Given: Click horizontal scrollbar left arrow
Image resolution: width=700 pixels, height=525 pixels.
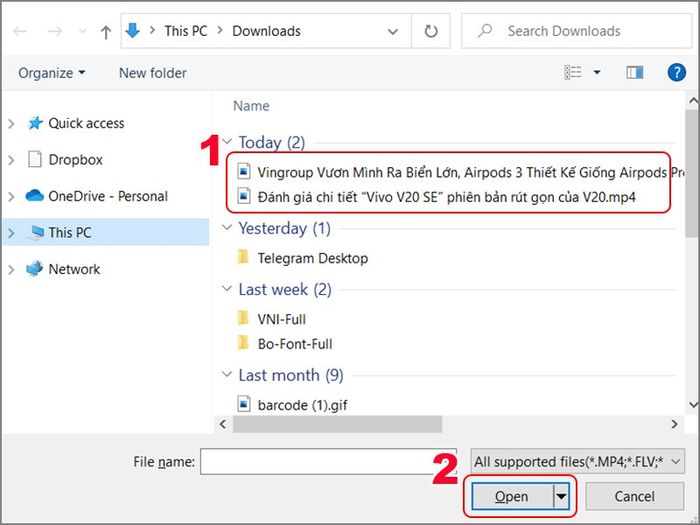Looking at the screenshot, I should (x=223, y=424).
